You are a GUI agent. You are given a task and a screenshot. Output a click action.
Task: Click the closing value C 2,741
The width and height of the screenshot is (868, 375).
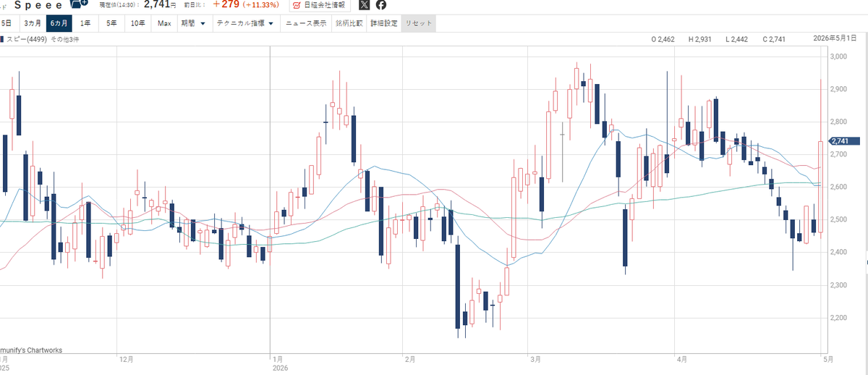click(x=774, y=39)
